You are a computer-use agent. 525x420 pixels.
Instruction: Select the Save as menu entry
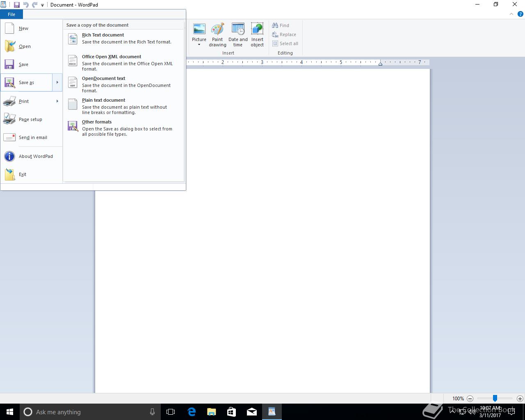27,82
